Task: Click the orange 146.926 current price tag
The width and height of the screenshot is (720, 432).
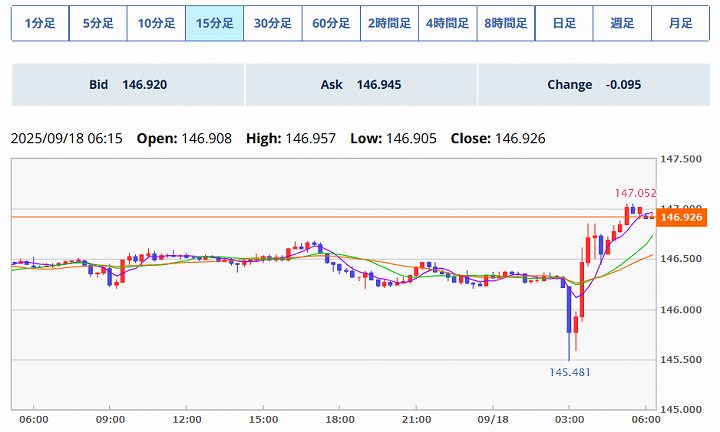Action: pyautogui.click(x=681, y=217)
